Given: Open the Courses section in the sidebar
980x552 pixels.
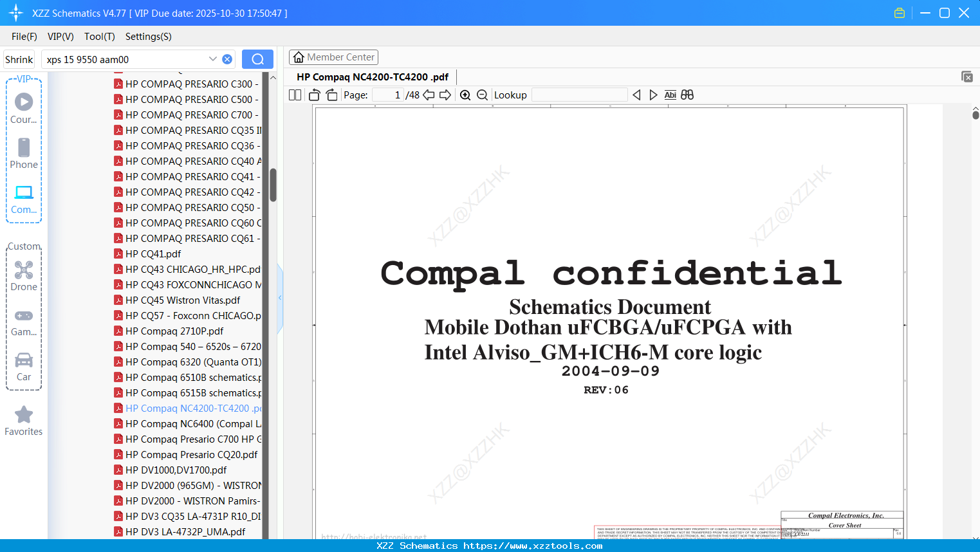Looking at the screenshot, I should click(24, 108).
